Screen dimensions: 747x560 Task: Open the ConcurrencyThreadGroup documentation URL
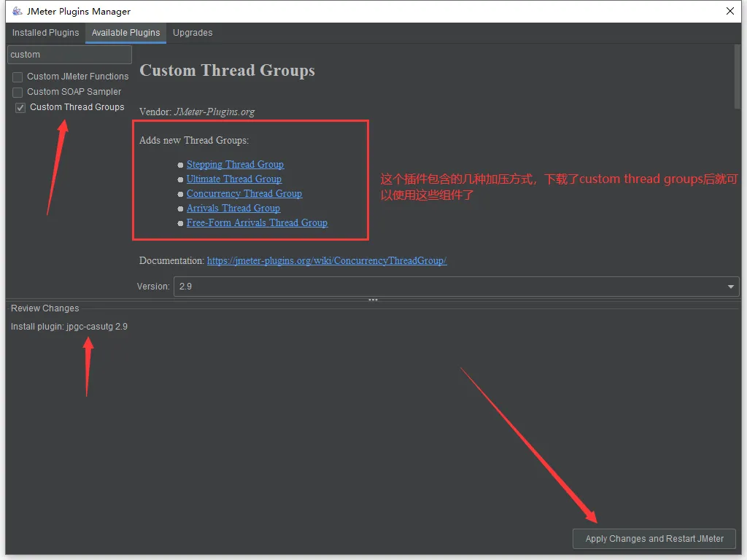[x=326, y=260]
